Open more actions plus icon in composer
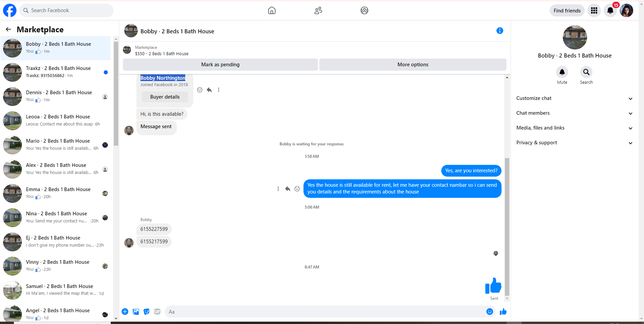The width and height of the screenshot is (644, 324). (x=125, y=312)
